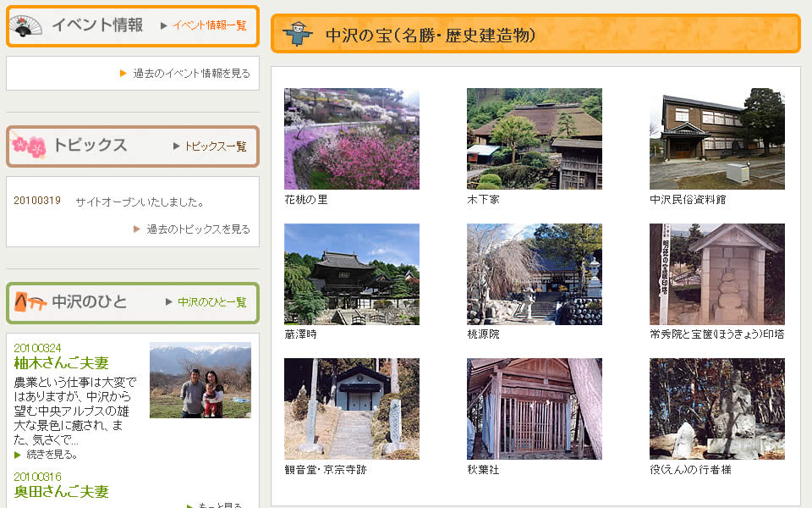The height and width of the screenshot is (508, 812).
Task: Click the 常秀院と宝篋(ほうきょう)印塔 caption
Action: tap(717, 334)
